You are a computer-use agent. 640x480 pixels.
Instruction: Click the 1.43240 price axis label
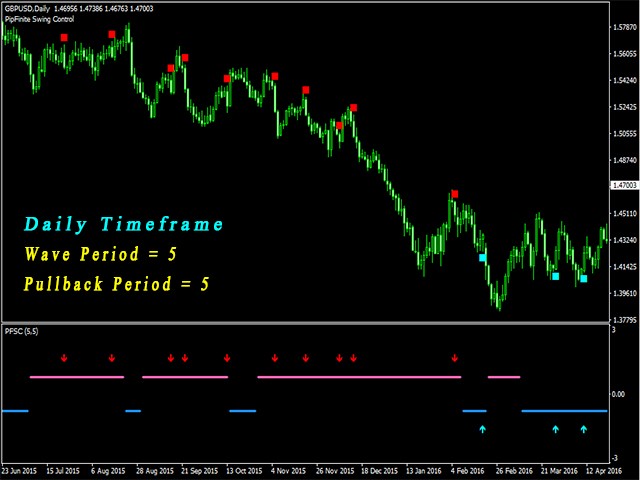point(625,240)
